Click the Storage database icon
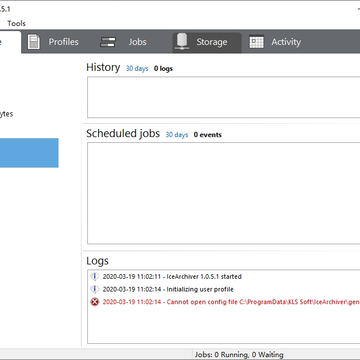The image size is (360, 360). (182, 42)
